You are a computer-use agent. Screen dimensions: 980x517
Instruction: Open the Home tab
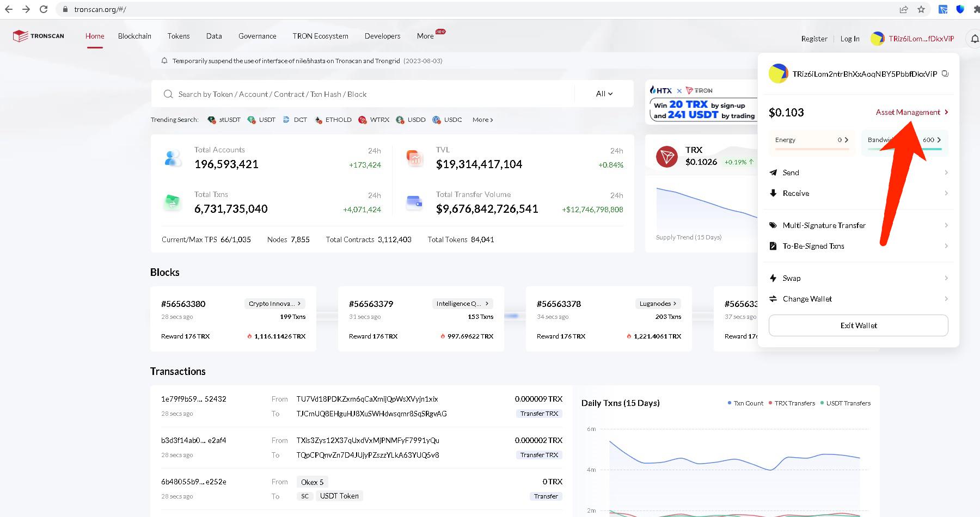tap(95, 36)
